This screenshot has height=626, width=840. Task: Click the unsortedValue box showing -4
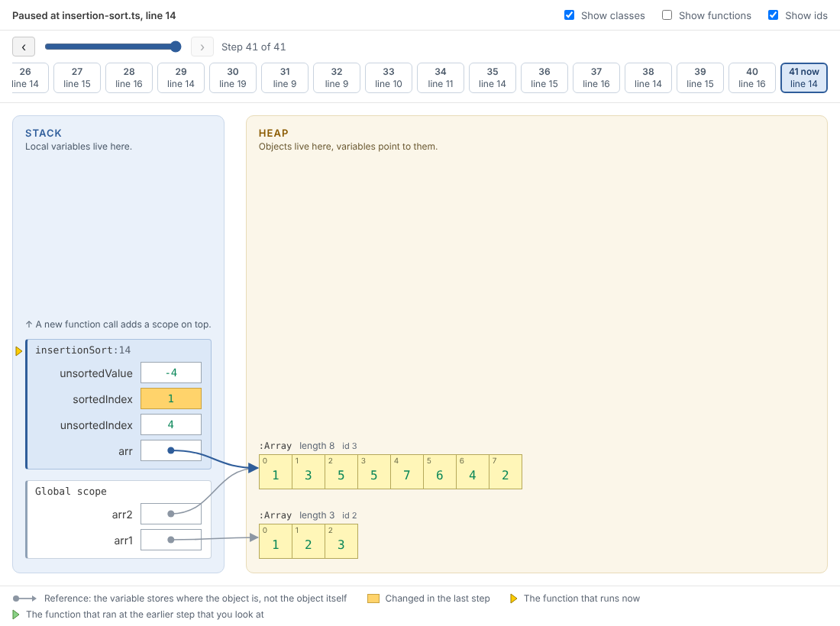[171, 373]
